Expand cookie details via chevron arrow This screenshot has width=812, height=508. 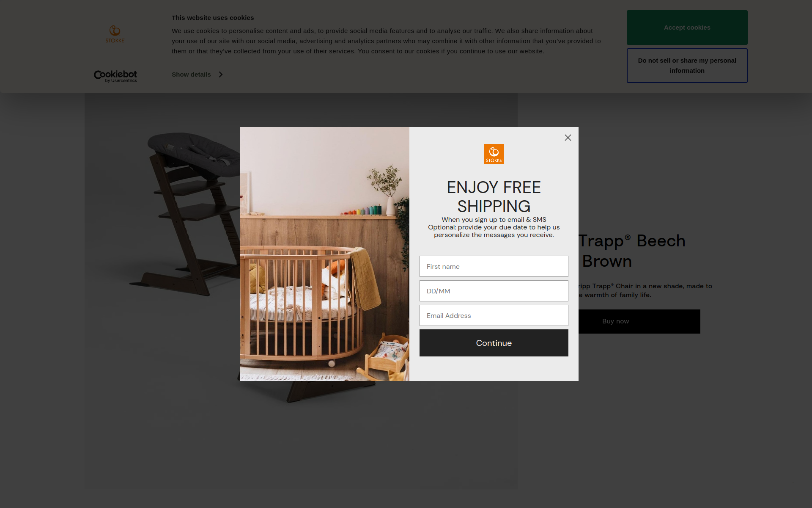pos(220,75)
